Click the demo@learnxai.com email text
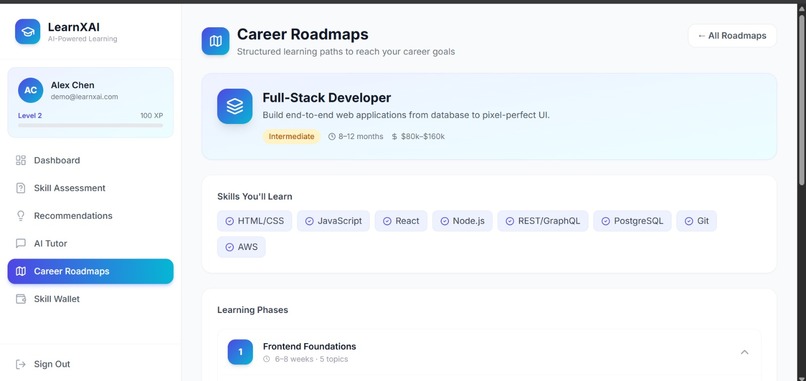Viewport: 806px width, 381px height. point(84,97)
